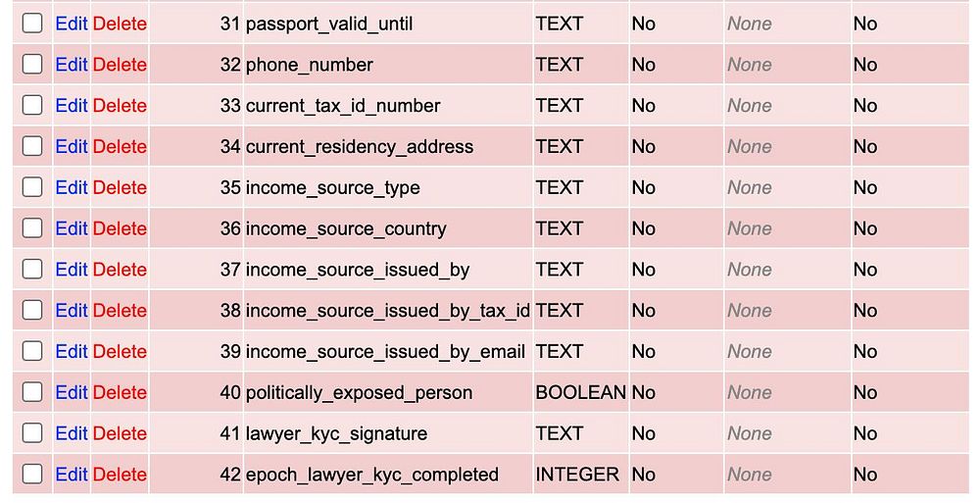Delete the current_tax_id_number column

tap(120, 106)
